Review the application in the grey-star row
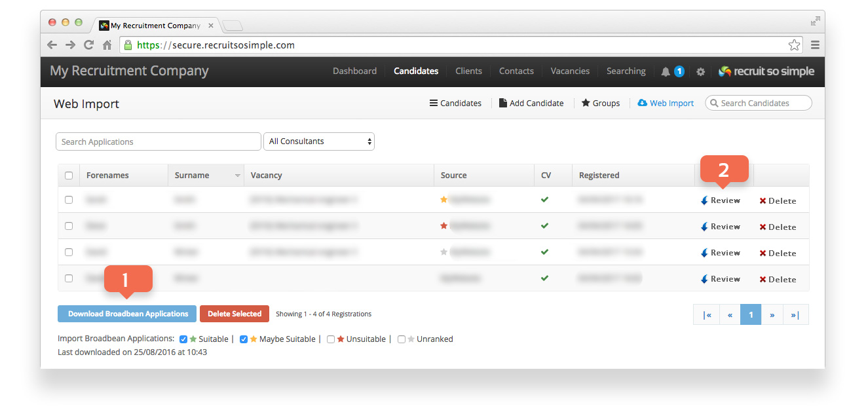Viewport: 868px width, 412px height. coord(720,253)
